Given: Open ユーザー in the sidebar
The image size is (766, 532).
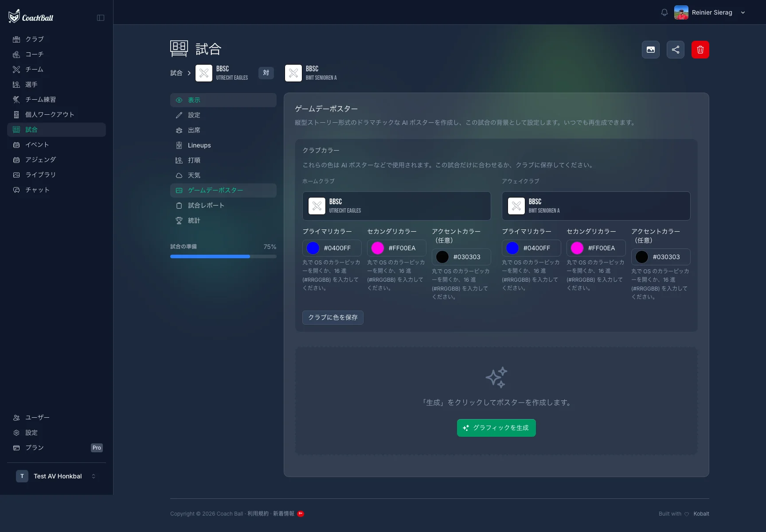Looking at the screenshot, I should pos(56,417).
